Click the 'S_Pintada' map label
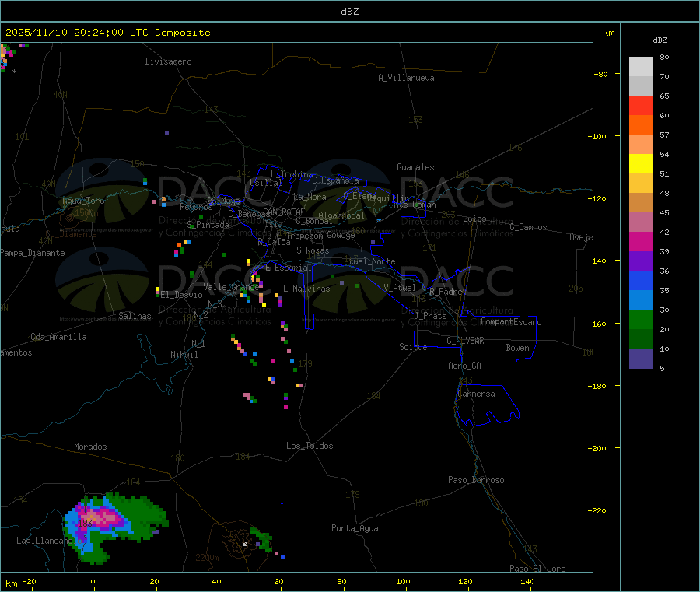Viewport: 700px width, 592px height. 208,225
